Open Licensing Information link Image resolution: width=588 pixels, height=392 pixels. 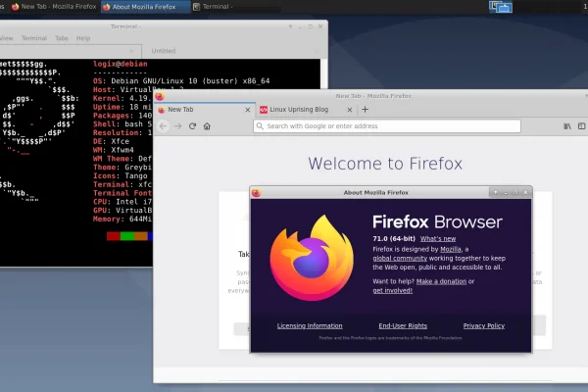[x=310, y=326]
